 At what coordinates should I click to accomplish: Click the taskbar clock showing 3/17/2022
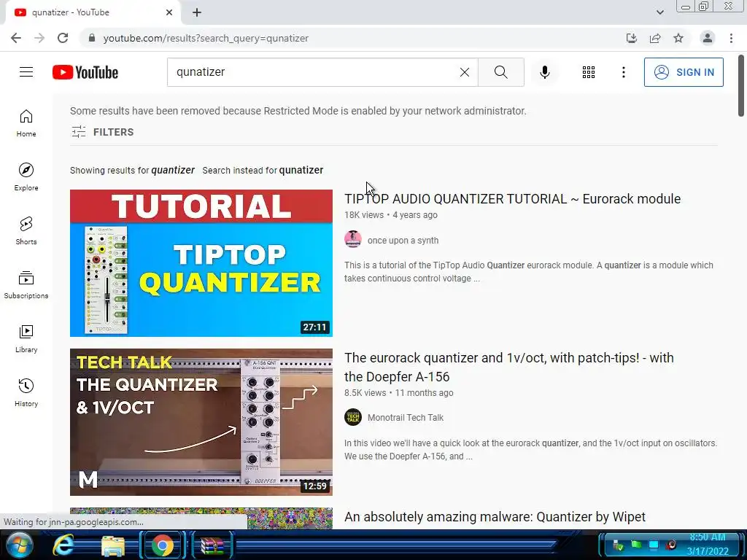tap(708, 544)
